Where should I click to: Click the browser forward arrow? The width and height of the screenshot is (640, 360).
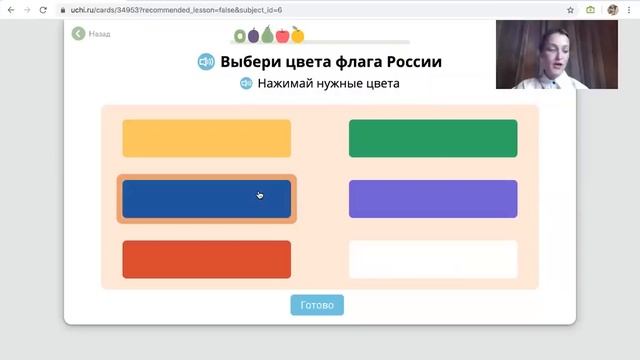(27, 10)
